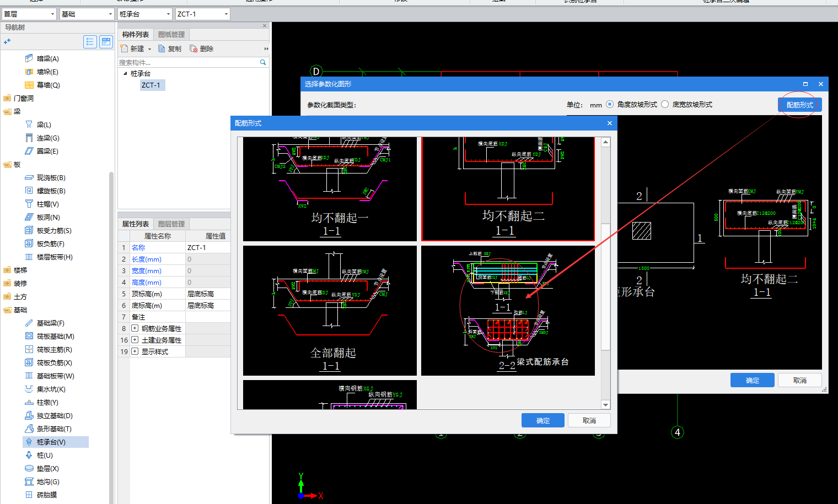Select 桩承台(V) in navigation tree
The height and width of the screenshot is (504, 838).
coord(55,442)
